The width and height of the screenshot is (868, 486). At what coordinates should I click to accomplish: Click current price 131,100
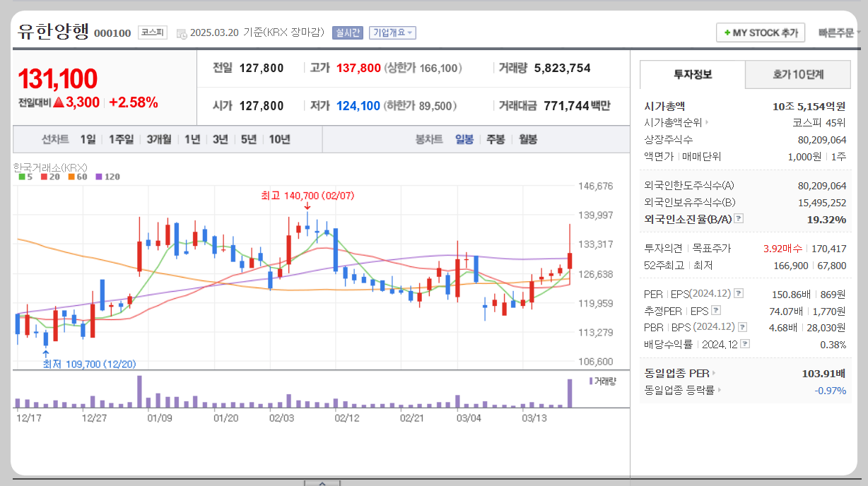[58, 79]
